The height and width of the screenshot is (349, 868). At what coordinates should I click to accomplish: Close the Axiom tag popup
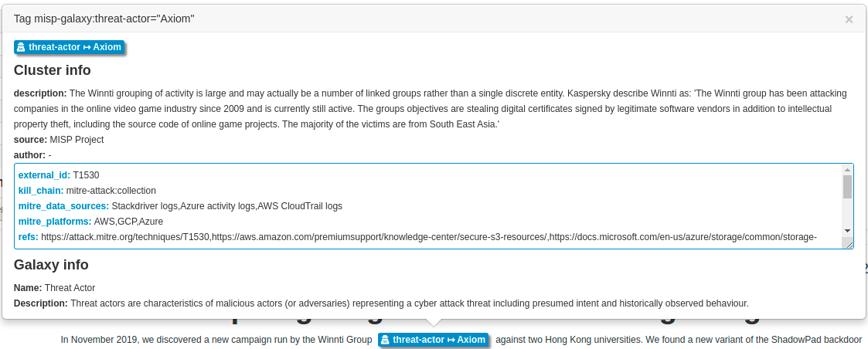click(x=849, y=19)
